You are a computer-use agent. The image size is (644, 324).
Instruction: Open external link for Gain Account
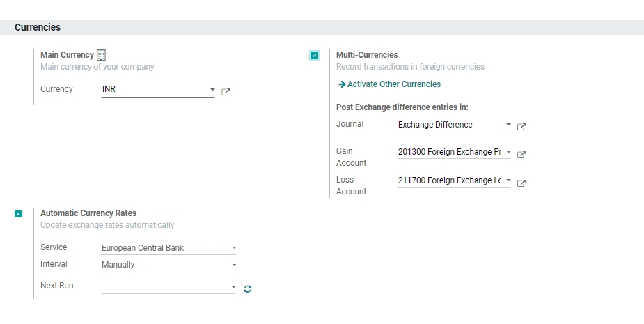point(521,155)
